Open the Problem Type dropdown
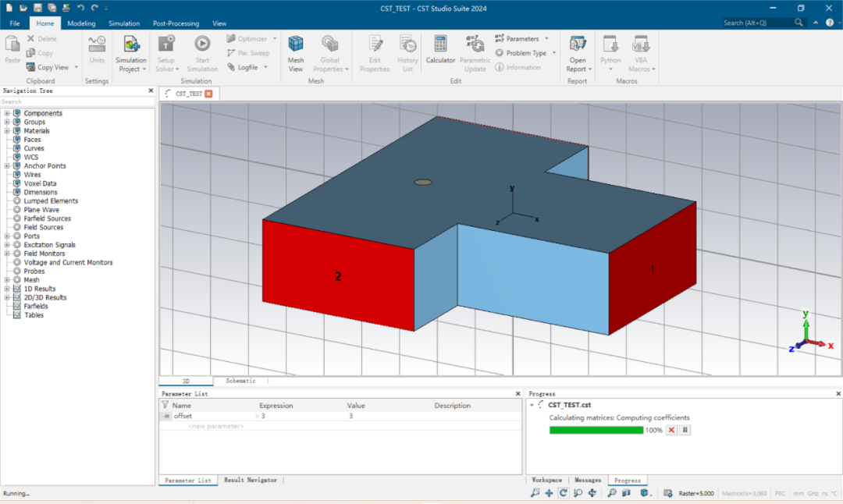 (525, 53)
